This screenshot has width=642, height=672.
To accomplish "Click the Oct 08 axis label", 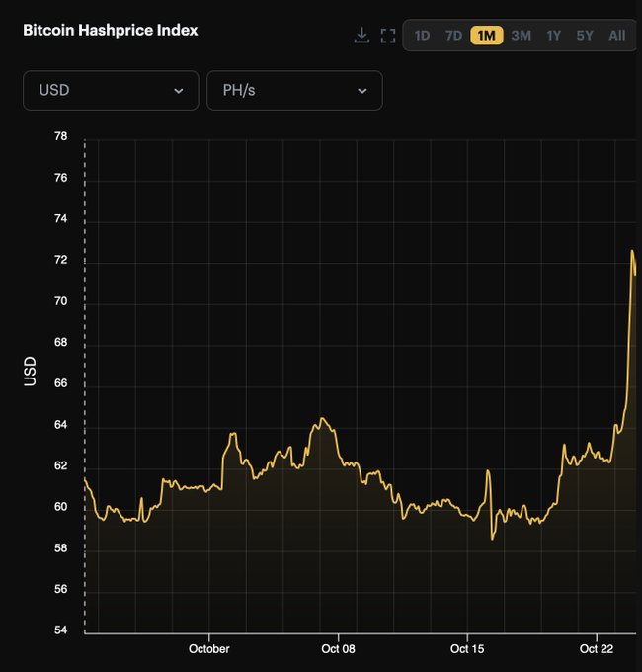I will [x=338, y=649].
